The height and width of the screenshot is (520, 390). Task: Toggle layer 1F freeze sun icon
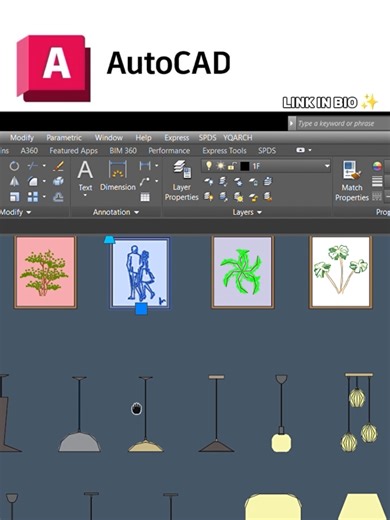220,166
